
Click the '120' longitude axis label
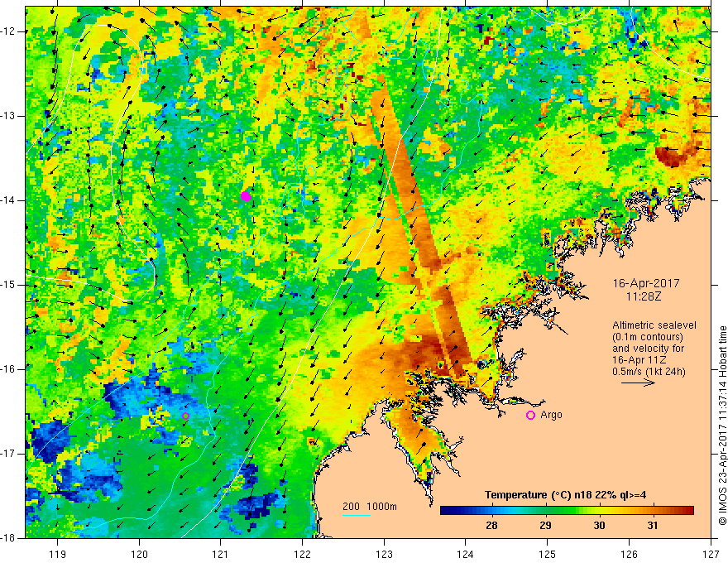pyautogui.click(x=139, y=554)
